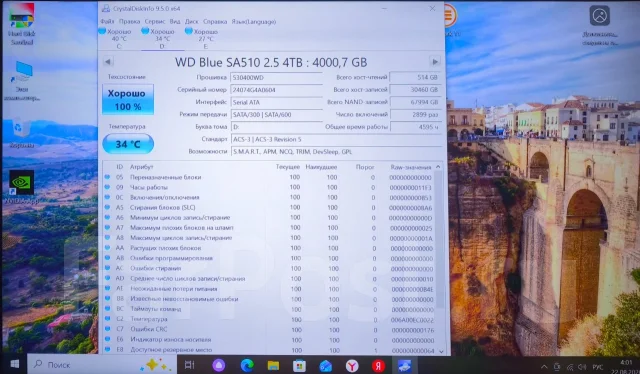The height and width of the screenshot is (374, 640).
Task: Click the ACS-3 Revision 5 standard field
Action: [336, 139]
